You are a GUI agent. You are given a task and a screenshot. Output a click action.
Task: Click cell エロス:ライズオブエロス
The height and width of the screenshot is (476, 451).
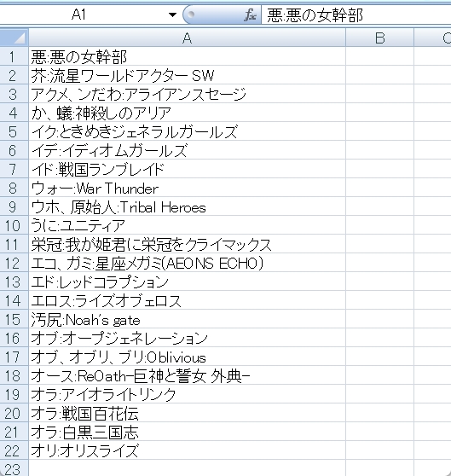click(x=187, y=300)
